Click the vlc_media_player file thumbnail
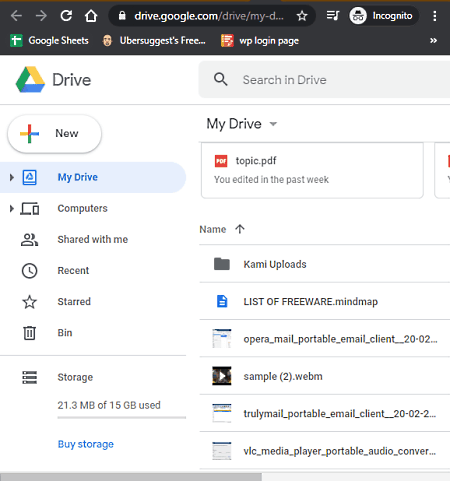The image size is (450, 481). pyautogui.click(x=222, y=451)
